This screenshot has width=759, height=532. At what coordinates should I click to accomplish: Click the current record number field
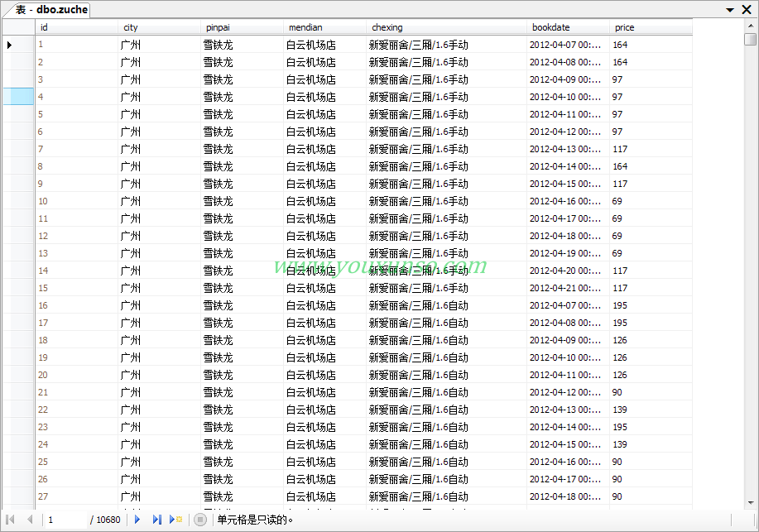(x=65, y=520)
